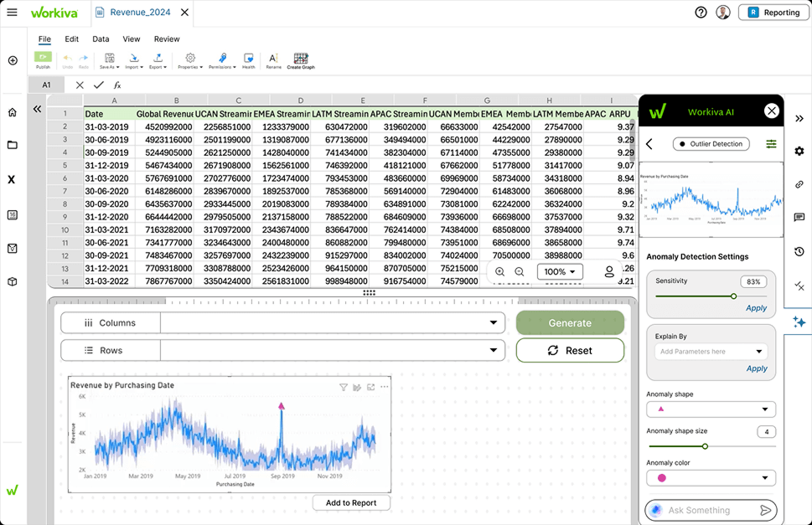Click the Outlier Detection pill

[x=711, y=144]
